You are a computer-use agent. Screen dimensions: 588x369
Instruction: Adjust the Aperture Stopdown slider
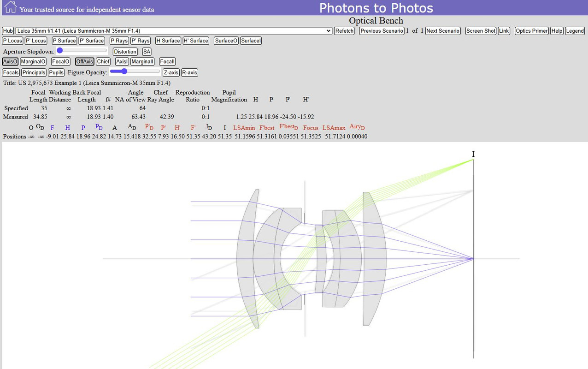[82, 51]
